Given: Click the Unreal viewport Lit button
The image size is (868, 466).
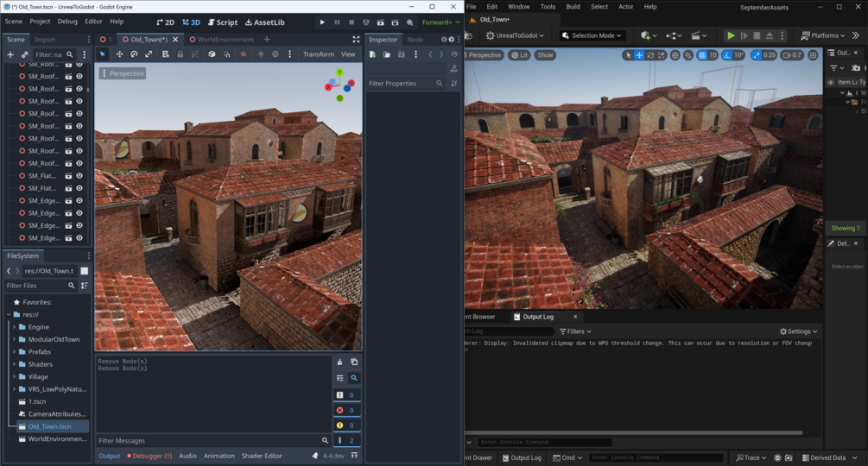Looking at the screenshot, I should point(519,55).
